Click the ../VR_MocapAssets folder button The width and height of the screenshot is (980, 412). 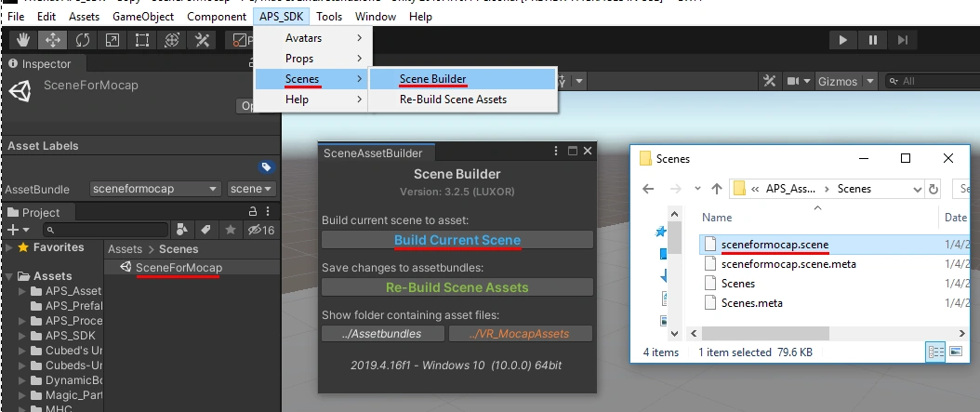click(x=520, y=334)
